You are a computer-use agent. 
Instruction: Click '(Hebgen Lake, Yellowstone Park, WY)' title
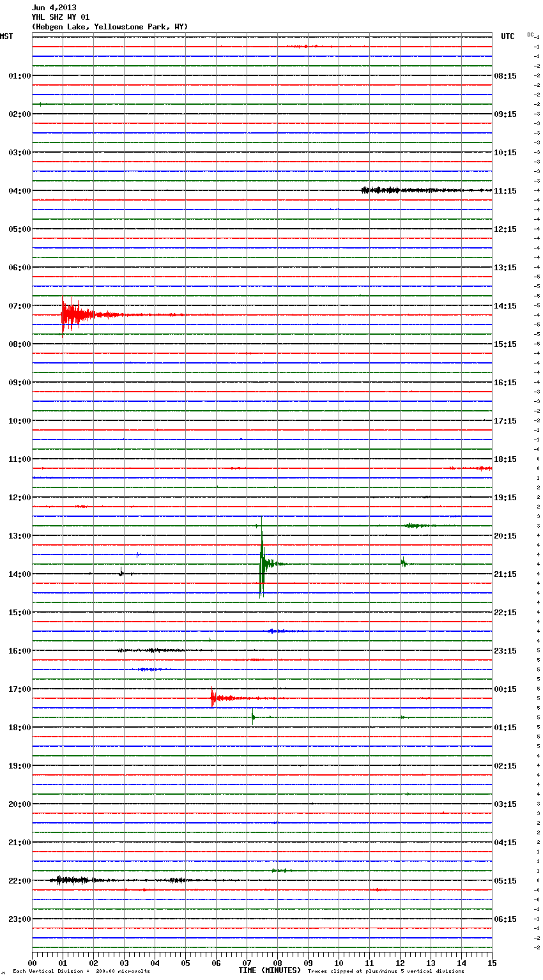pos(110,27)
